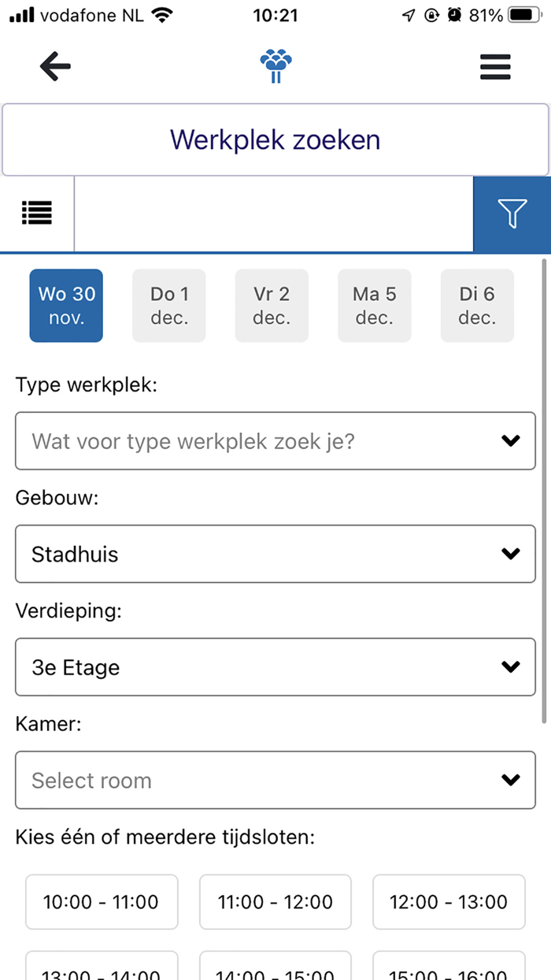Tap the location arrow status icon
The height and width of the screenshot is (980, 551).
pos(408,13)
